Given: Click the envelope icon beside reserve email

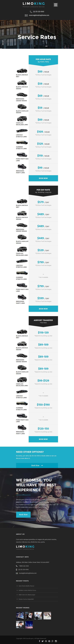Looking at the screenshot, I should [x=26, y=15].
